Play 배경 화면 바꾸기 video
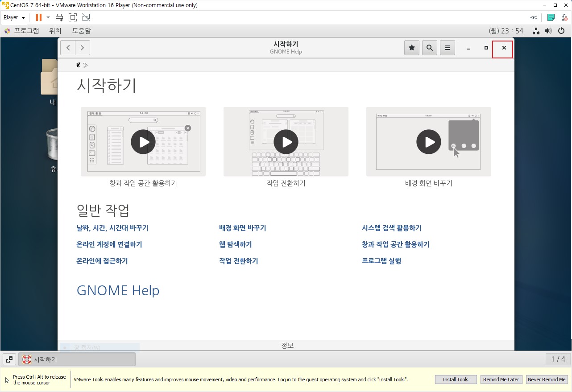 (429, 142)
